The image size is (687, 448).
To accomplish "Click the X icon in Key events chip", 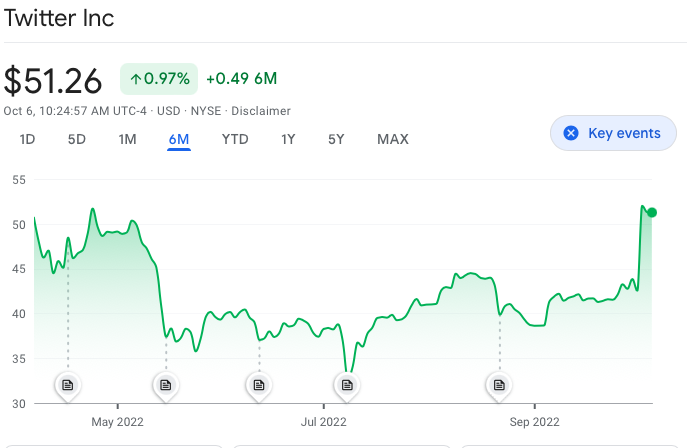I will pyautogui.click(x=571, y=133).
